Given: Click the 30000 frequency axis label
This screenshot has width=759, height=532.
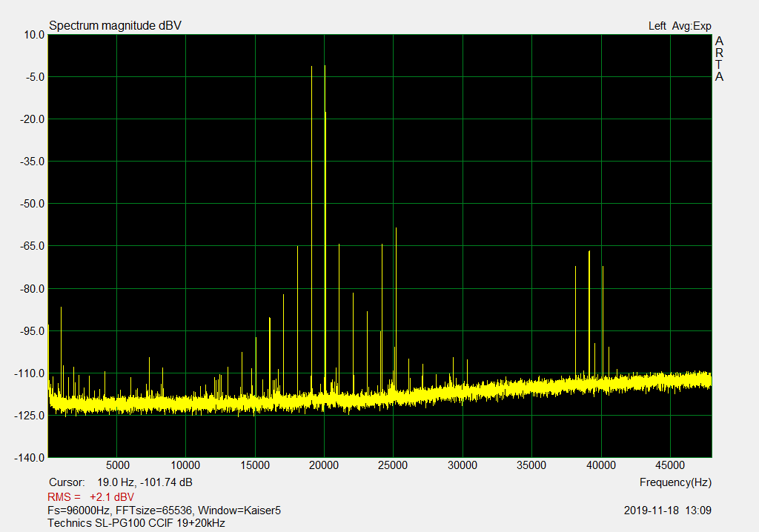Looking at the screenshot, I should pos(463,465).
